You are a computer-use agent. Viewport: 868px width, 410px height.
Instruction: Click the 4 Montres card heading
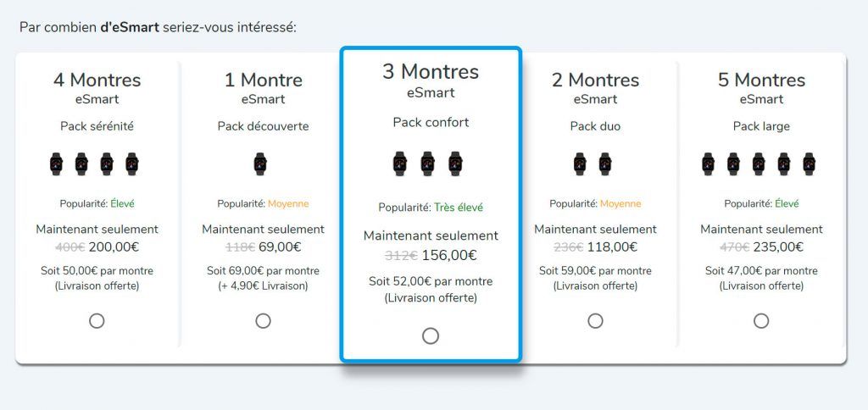point(97,80)
